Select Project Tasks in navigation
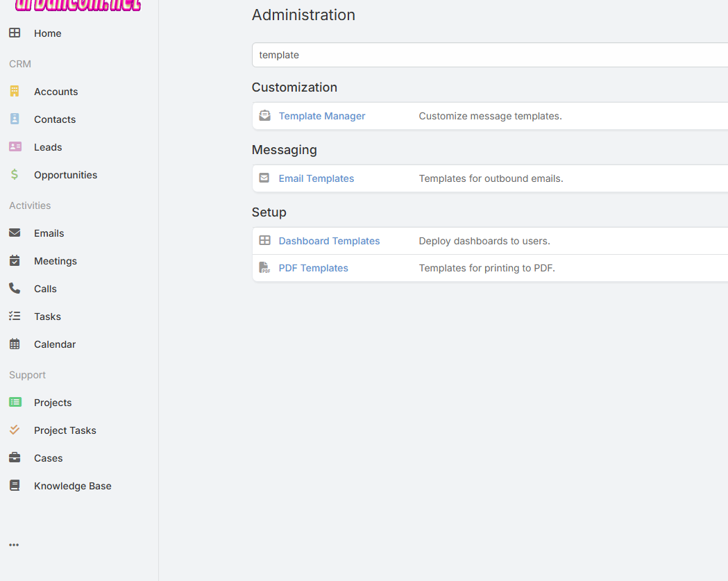This screenshot has width=728, height=581. tap(65, 430)
